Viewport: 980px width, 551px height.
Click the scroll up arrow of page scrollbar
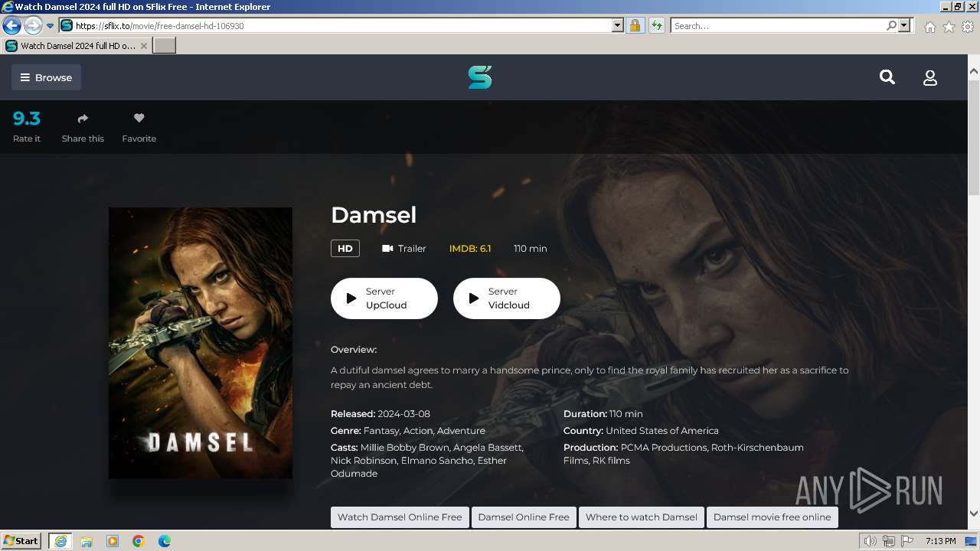pyautogui.click(x=974, y=71)
